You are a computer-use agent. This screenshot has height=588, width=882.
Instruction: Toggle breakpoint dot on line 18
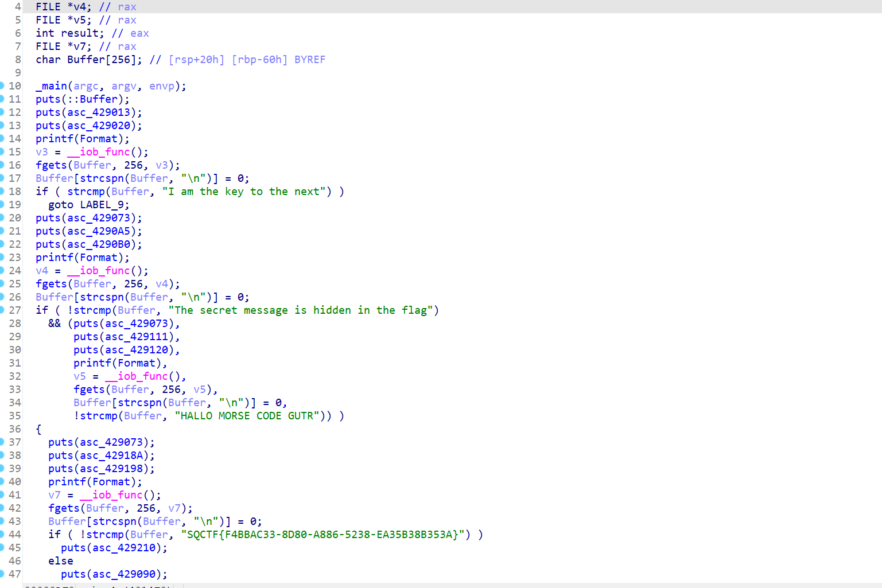(2, 191)
